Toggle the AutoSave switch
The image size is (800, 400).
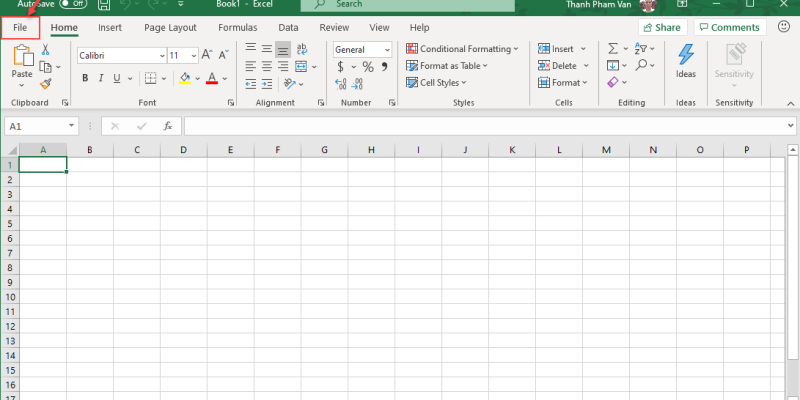pyautogui.click(x=72, y=4)
